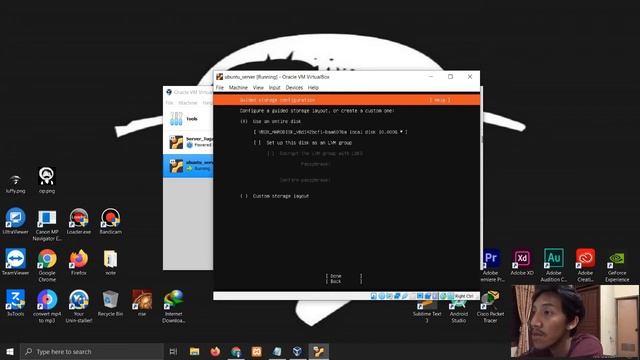Click the Done button in the installer

(344, 276)
